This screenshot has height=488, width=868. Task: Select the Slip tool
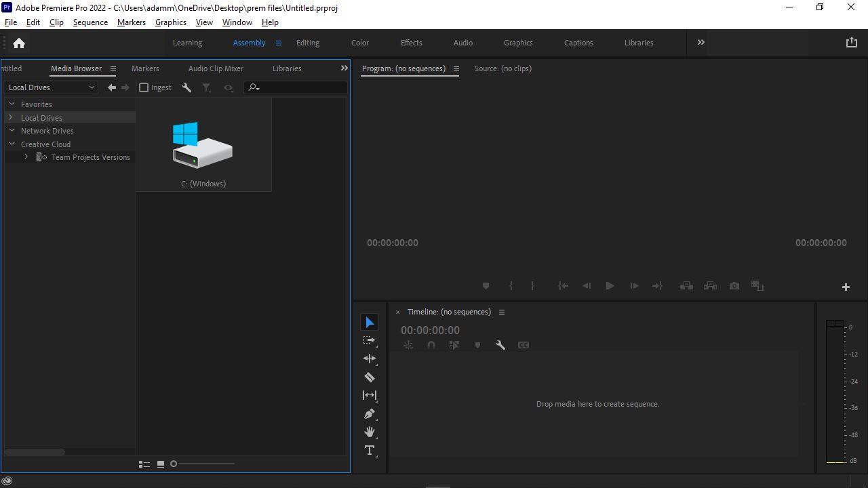point(370,395)
